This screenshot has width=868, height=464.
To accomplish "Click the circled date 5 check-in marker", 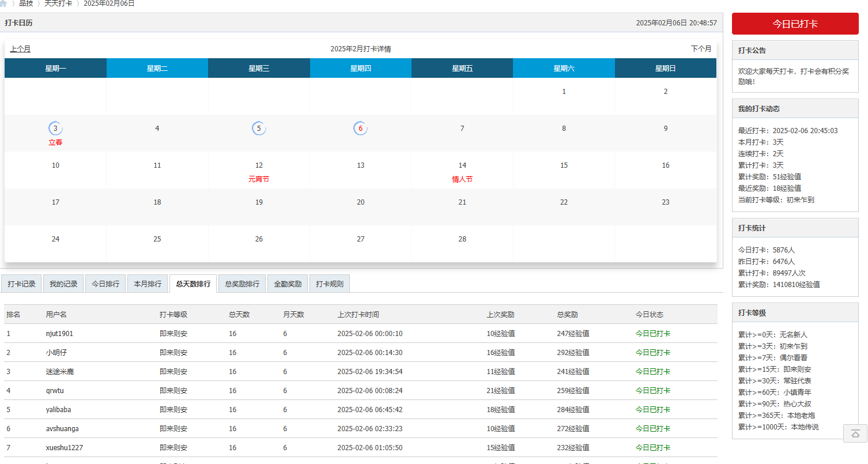I will 259,129.
